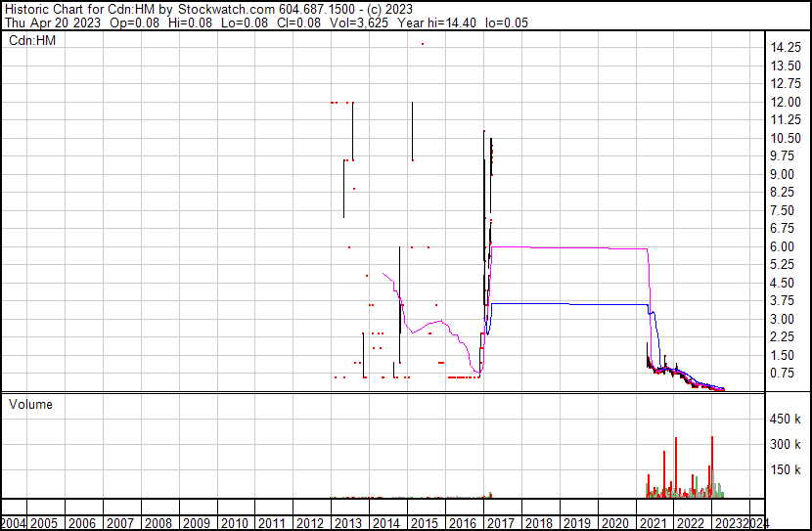Click the 14.25 price axis label
Viewport: 812px width, 531px height.
coord(787,48)
